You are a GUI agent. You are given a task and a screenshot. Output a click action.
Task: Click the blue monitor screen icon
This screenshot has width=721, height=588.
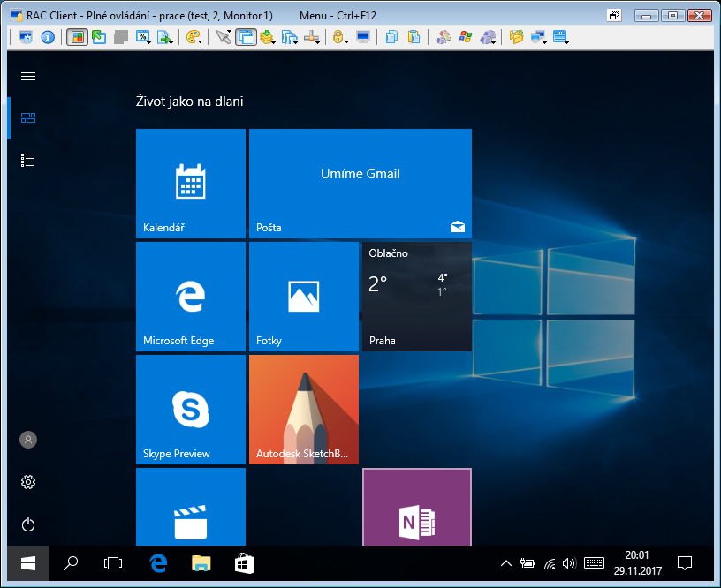coord(363,37)
